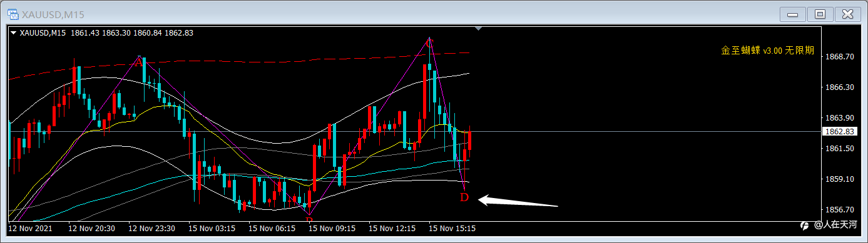This screenshot has width=868, height=243.
Task: Click the 15 Nov 15:15 time axis label
Action: (452, 229)
